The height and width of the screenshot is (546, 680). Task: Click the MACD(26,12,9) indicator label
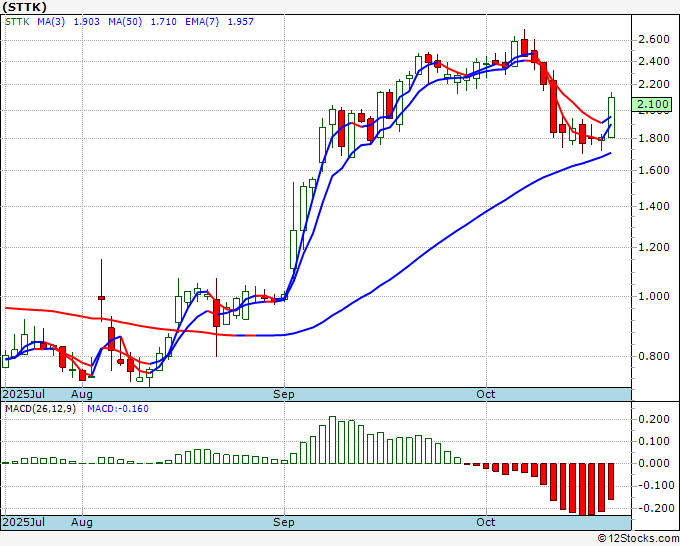[40, 409]
